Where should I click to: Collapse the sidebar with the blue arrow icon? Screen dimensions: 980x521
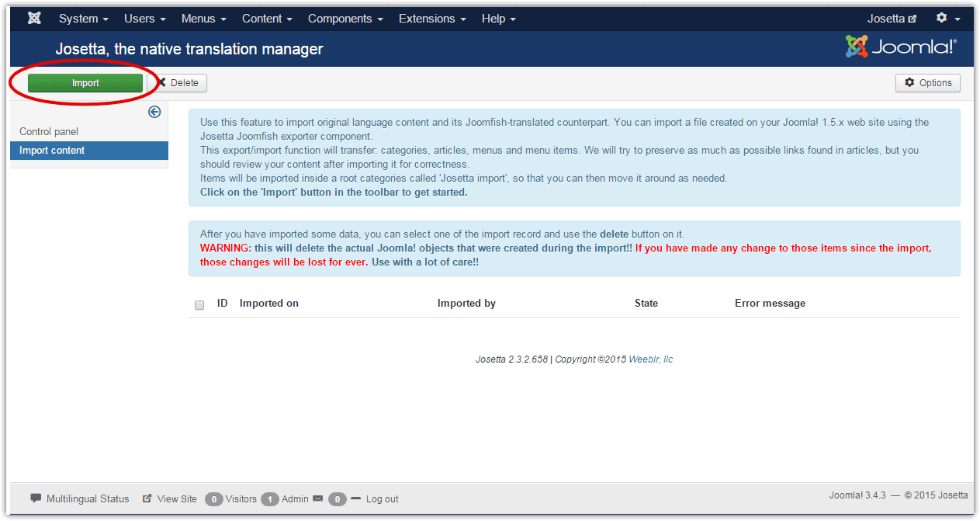154,112
